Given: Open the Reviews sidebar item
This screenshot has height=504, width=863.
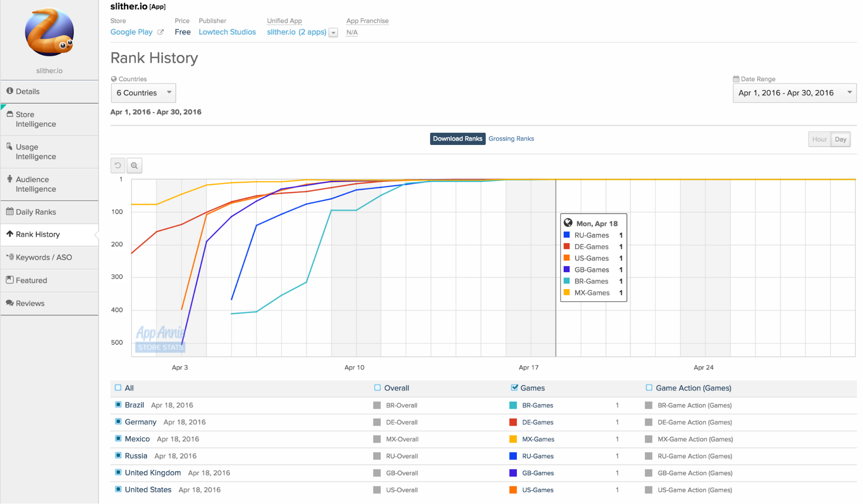Looking at the screenshot, I should [x=49, y=303].
